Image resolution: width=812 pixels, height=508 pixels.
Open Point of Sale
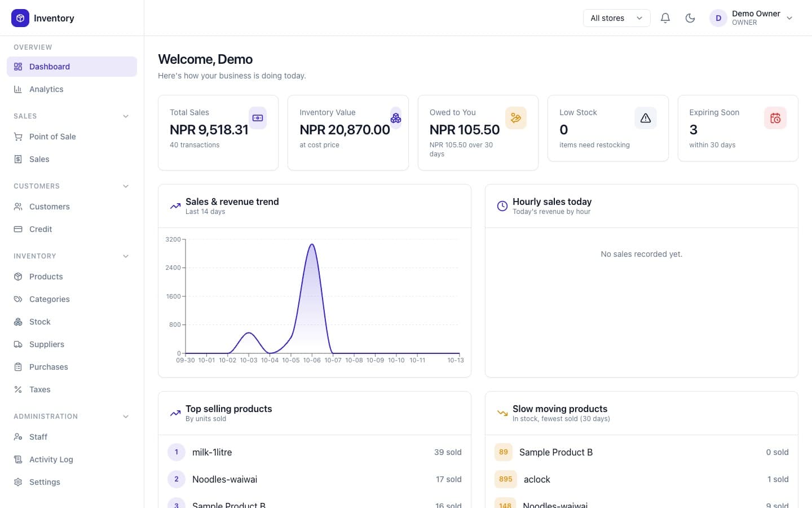tap(72, 137)
